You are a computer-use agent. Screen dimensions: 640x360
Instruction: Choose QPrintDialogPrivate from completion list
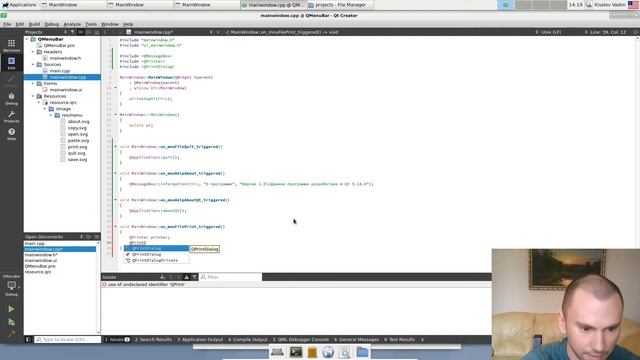(156, 260)
